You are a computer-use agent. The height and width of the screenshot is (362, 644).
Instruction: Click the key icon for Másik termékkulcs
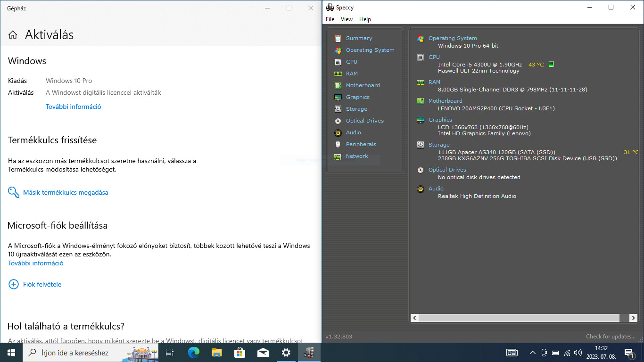pos(13,192)
